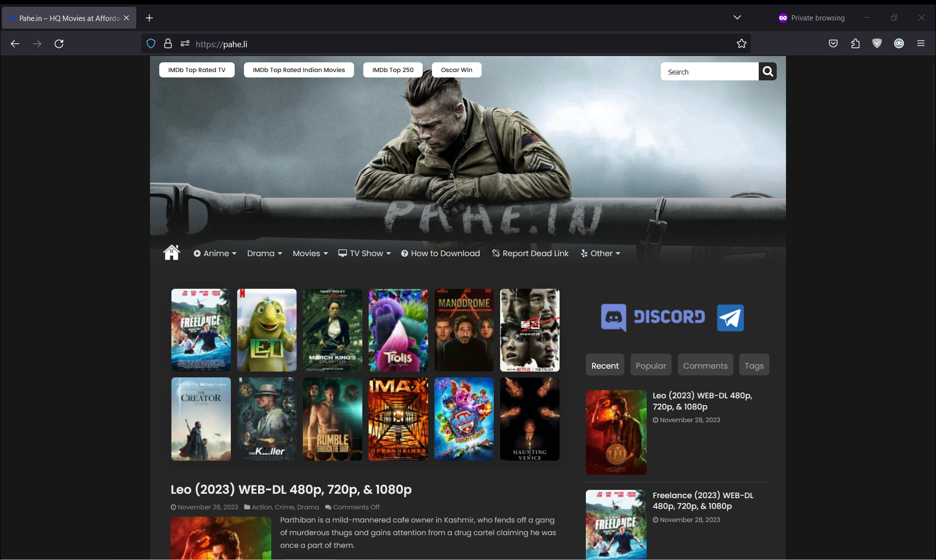Bookmark this page with the star icon
This screenshot has width=936, height=560.
click(741, 44)
